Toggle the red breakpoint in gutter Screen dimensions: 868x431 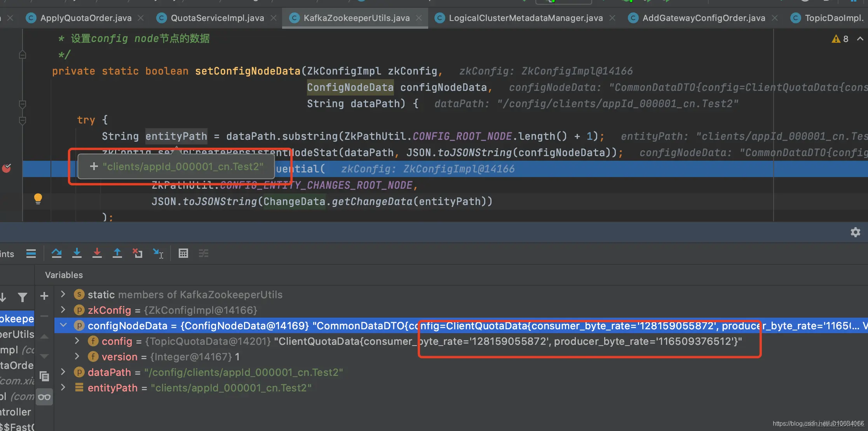coord(7,168)
